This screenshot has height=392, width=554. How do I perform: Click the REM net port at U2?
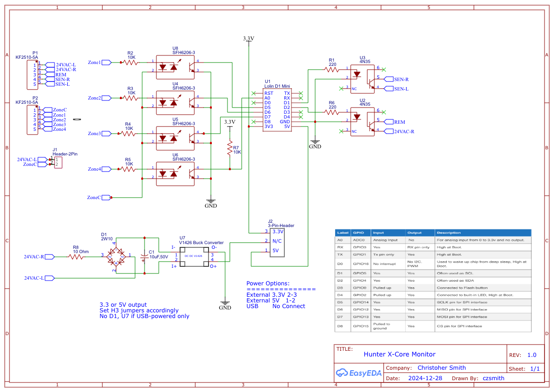[395, 122]
